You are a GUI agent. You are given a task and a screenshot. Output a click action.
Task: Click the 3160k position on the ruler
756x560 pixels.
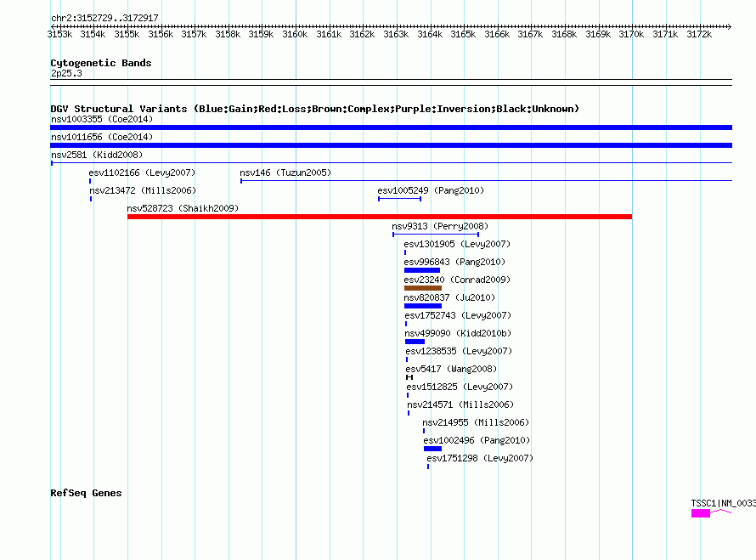295,34
